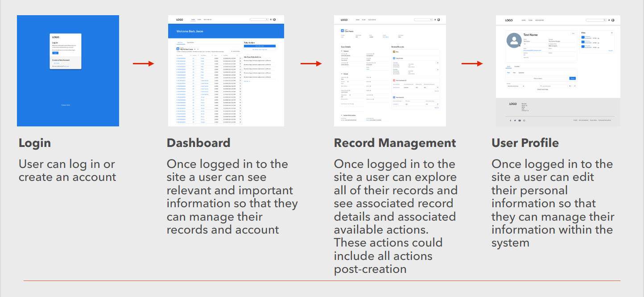
Task: Click the large profile avatar beside Test Name
Action: 514,41
